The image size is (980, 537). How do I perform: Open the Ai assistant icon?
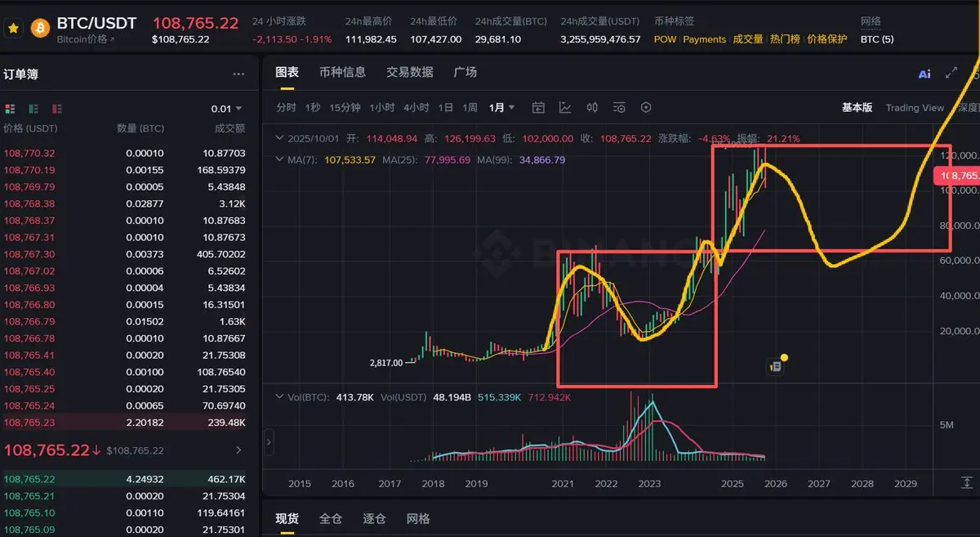pyautogui.click(x=924, y=74)
